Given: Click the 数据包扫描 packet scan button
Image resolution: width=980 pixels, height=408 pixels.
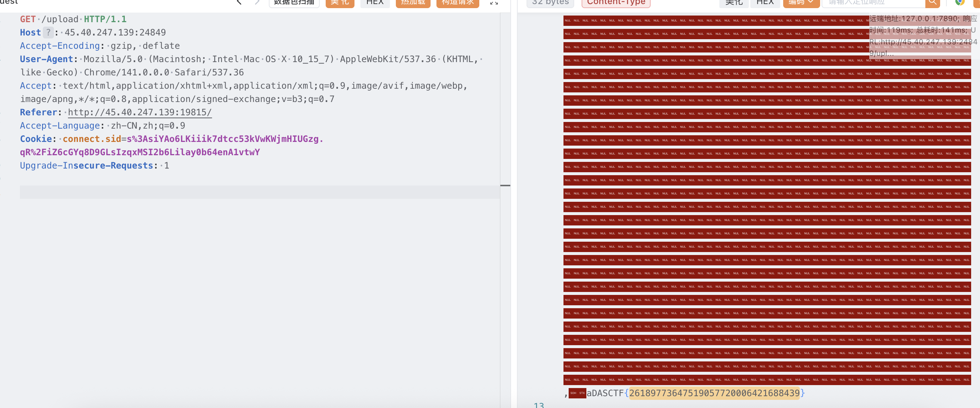Looking at the screenshot, I should click(294, 3).
